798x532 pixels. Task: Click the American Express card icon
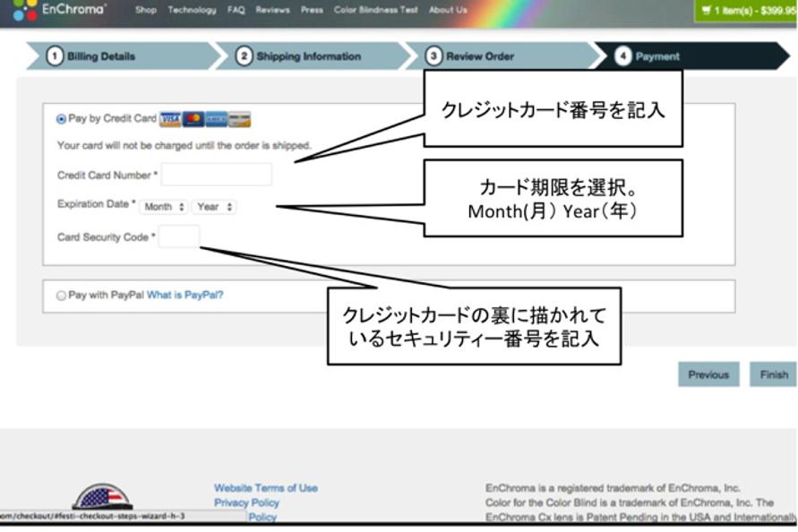click(216, 119)
